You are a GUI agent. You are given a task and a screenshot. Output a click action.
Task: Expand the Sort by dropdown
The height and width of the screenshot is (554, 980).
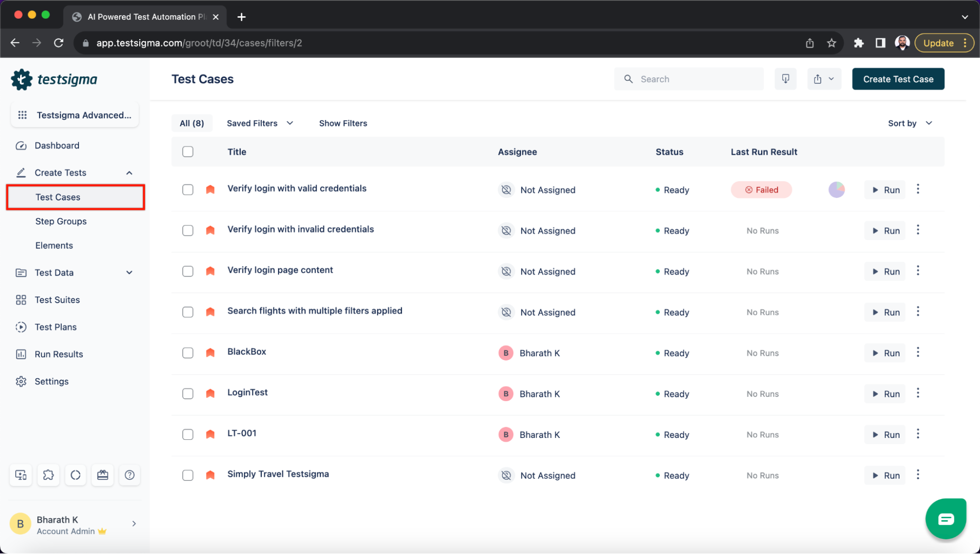[910, 123]
